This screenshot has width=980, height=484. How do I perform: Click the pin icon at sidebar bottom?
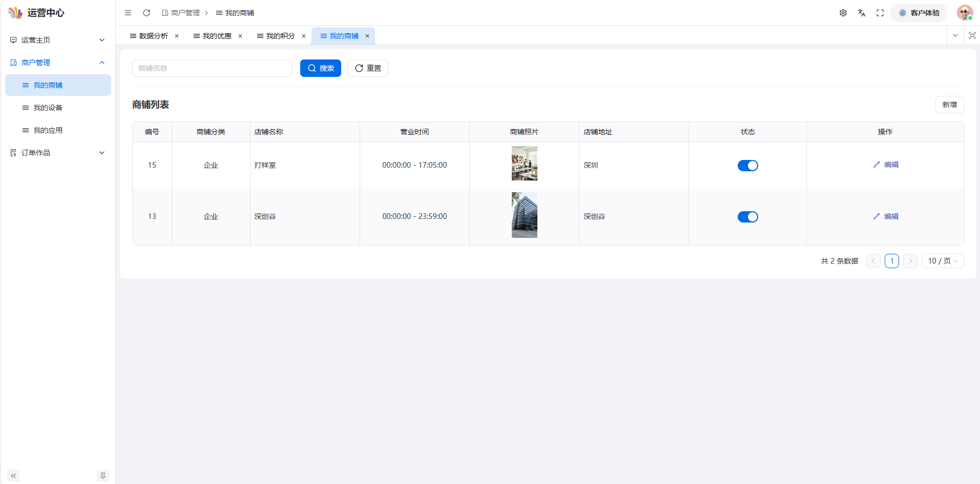pyautogui.click(x=103, y=476)
